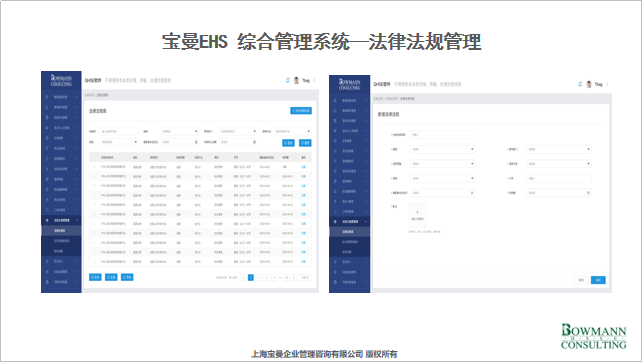Viewport: 643px width, 363px height.
Task: Go to previous page using left arrow in pagination
Action: click(x=243, y=278)
